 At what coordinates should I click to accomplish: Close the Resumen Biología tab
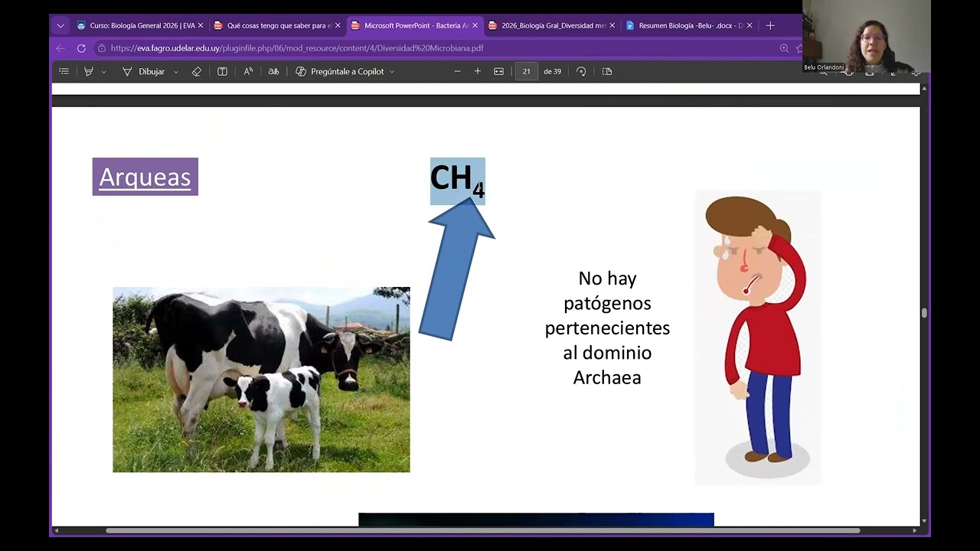750,25
